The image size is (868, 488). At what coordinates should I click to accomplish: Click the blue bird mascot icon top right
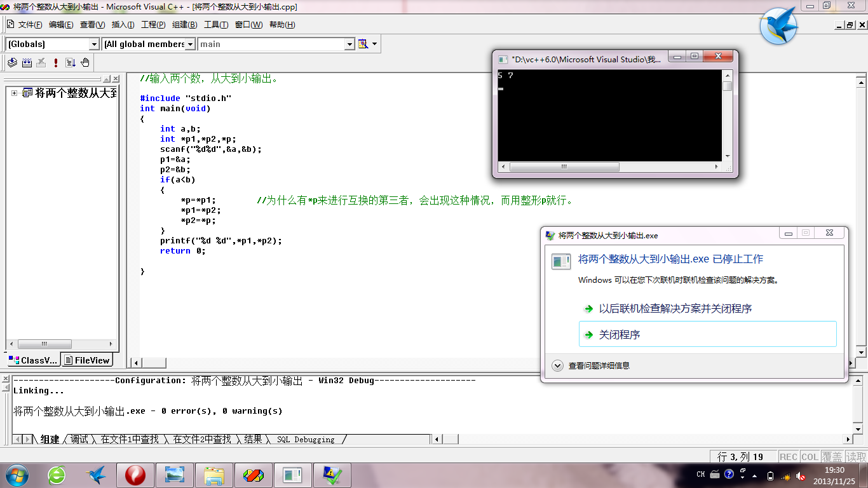coord(778,26)
